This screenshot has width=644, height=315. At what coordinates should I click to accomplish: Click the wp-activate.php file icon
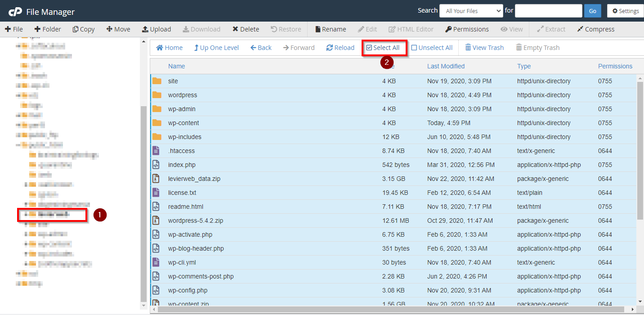point(156,234)
